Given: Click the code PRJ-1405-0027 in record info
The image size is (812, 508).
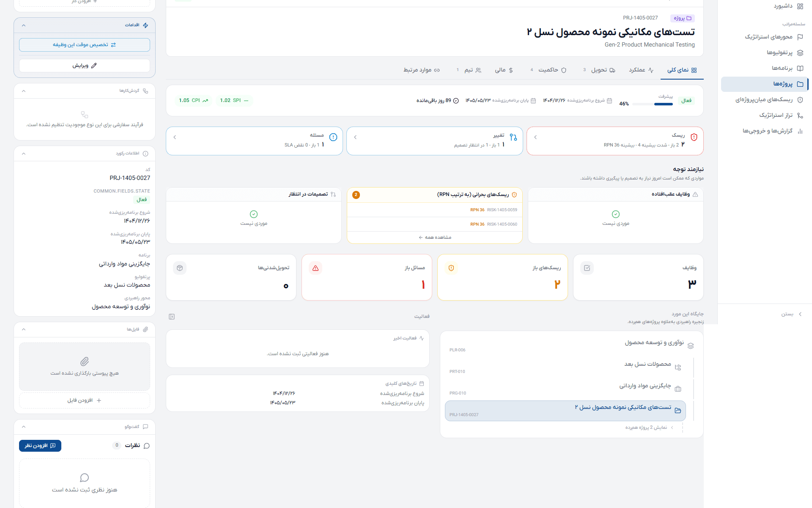Looking at the screenshot, I should pos(130,178).
